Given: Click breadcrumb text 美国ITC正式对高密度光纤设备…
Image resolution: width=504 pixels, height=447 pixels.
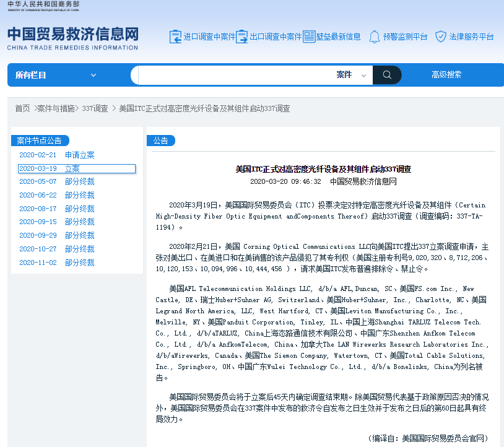Looking at the screenshot, I should (x=205, y=108).
